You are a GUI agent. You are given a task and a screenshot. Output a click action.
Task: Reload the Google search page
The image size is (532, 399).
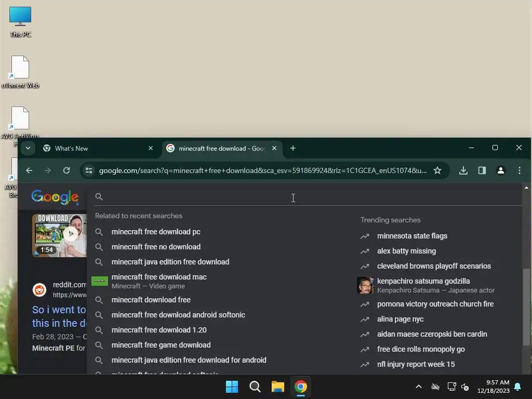tap(66, 170)
